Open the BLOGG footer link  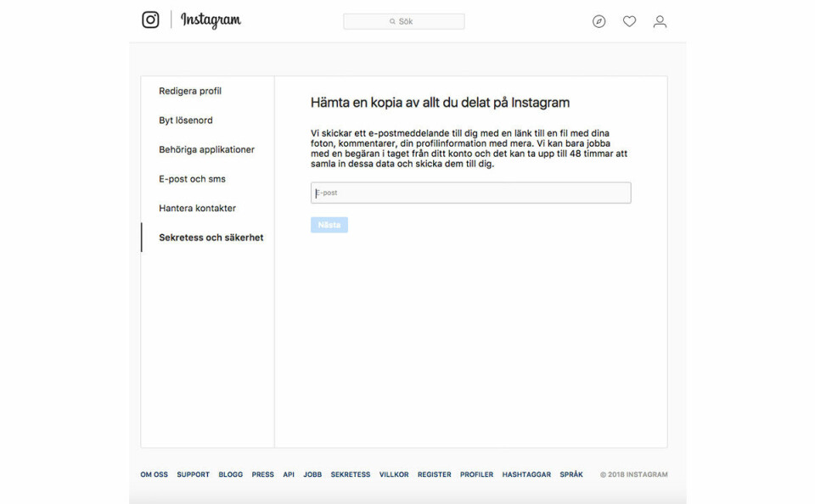tap(231, 474)
